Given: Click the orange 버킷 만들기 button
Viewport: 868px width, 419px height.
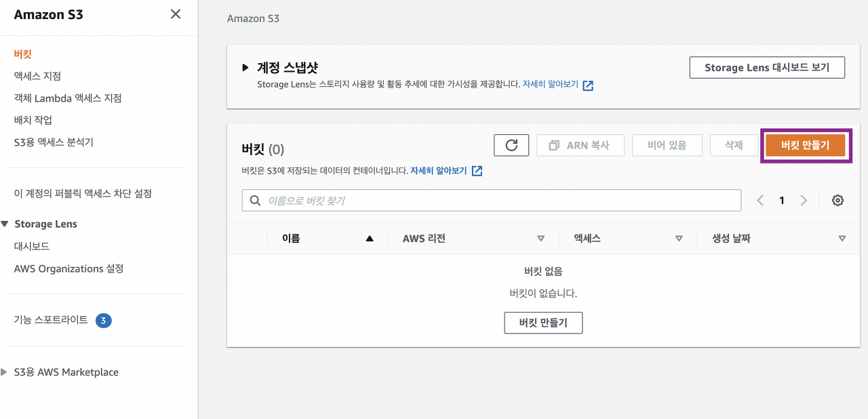Looking at the screenshot, I should pyautogui.click(x=806, y=145).
